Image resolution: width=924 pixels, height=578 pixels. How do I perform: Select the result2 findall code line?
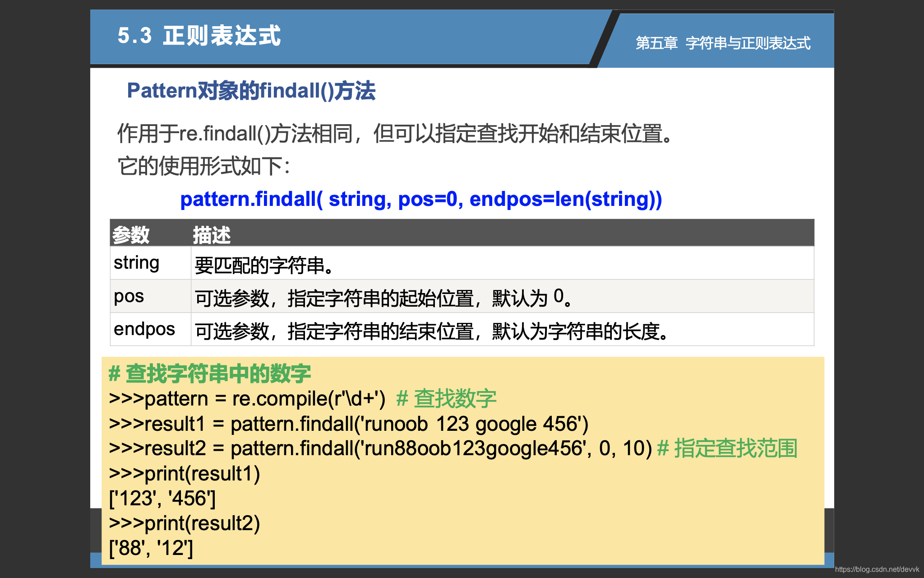click(x=377, y=448)
